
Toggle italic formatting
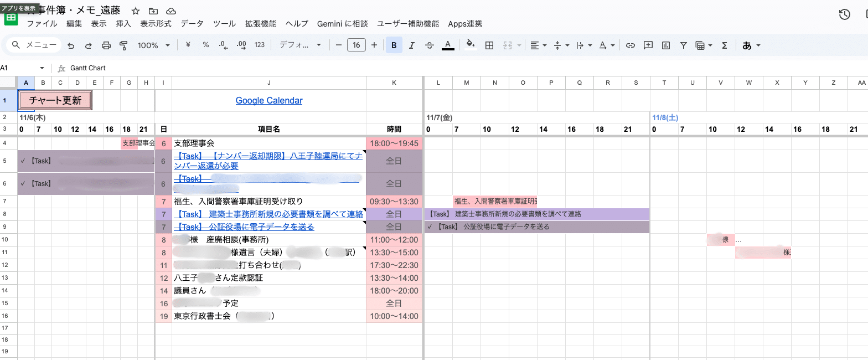tap(411, 45)
